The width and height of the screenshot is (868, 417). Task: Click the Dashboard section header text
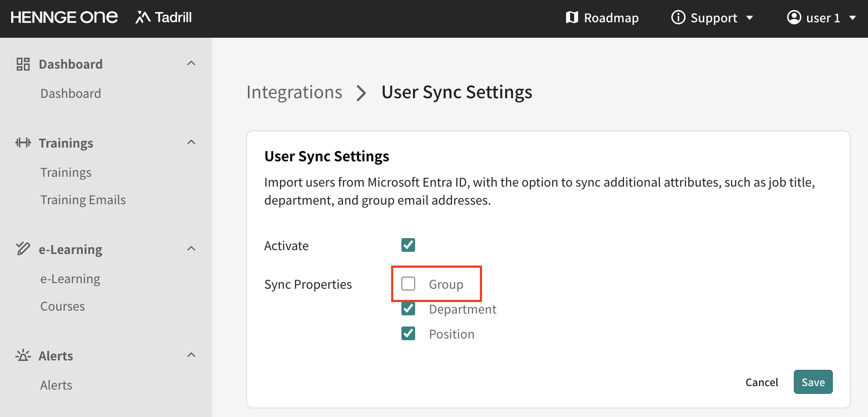(x=71, y=64)
